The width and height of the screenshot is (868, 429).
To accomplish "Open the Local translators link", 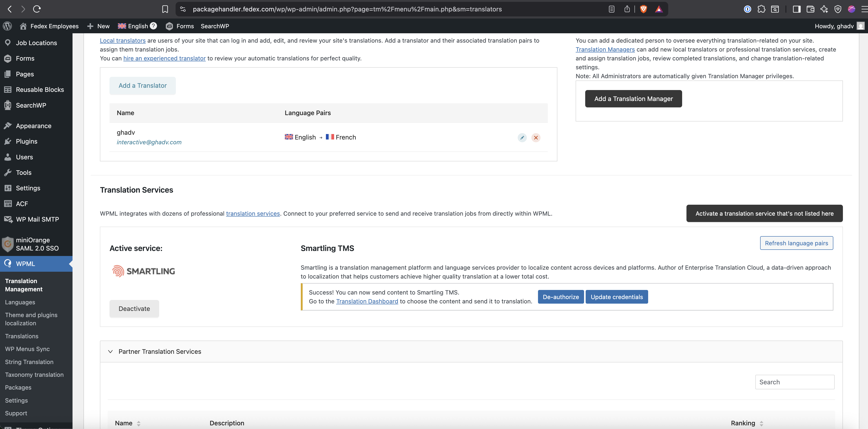I will (x=123, y=40).
